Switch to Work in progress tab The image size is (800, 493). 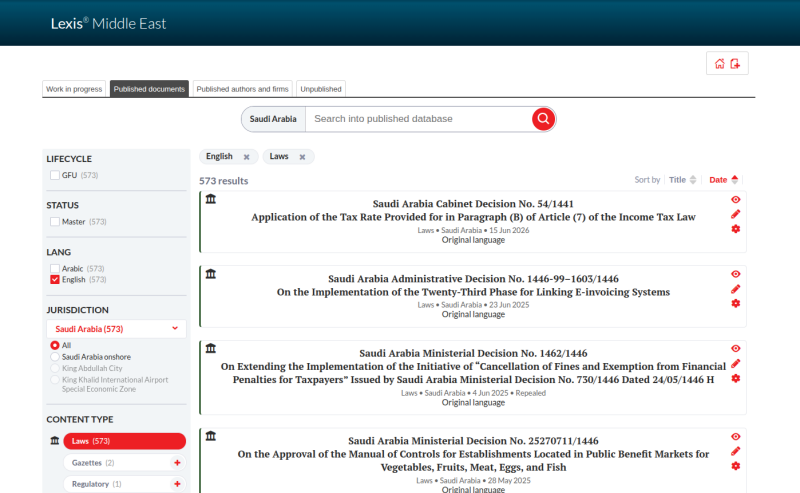click(x=74, y=89)
